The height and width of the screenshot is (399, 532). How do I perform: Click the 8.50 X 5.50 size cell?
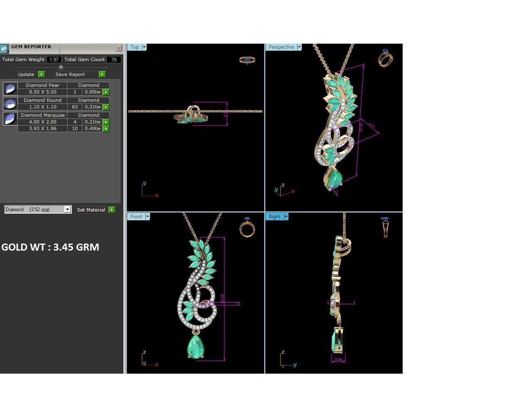[x=42, y=92]
